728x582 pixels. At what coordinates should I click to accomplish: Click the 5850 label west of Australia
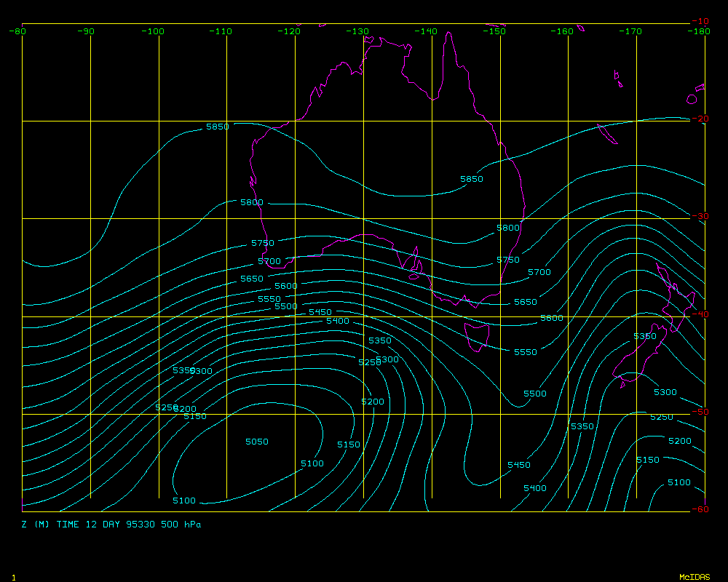(x=217, y=127)
